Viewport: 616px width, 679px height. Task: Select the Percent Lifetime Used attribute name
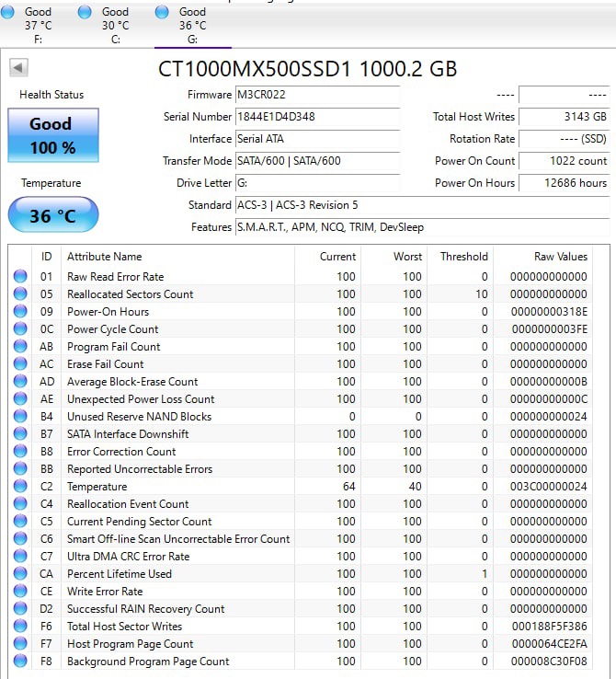120,574
